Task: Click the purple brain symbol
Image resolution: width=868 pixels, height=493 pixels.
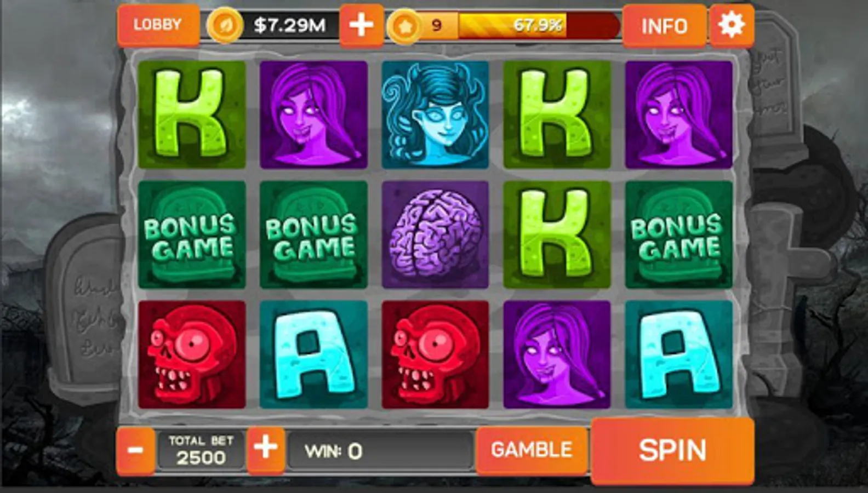Action: point(435,234)
